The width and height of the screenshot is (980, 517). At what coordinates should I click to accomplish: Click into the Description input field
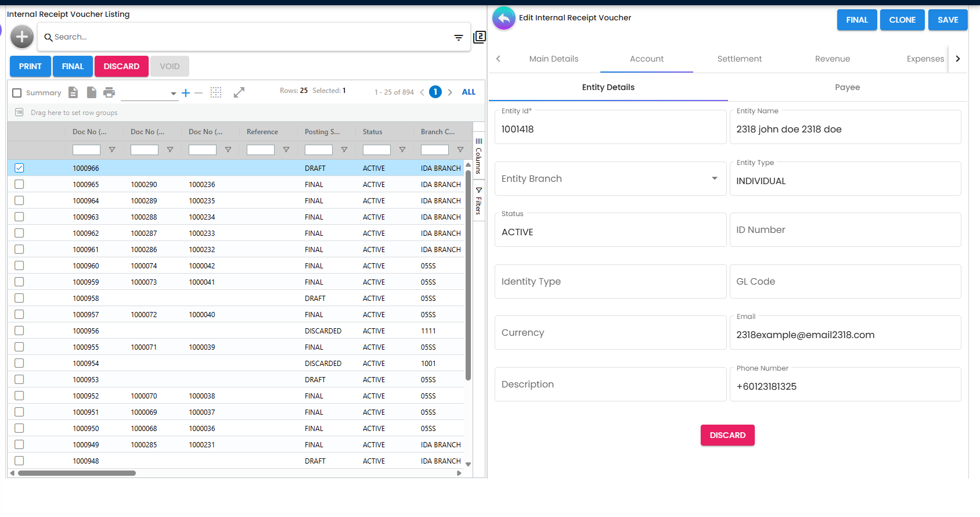(610, 385)
